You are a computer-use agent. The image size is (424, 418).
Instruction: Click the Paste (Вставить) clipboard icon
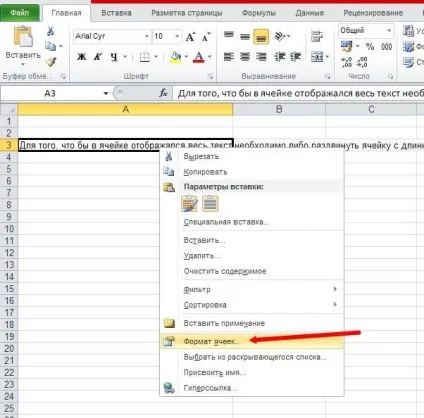click(x=23, y=37)
